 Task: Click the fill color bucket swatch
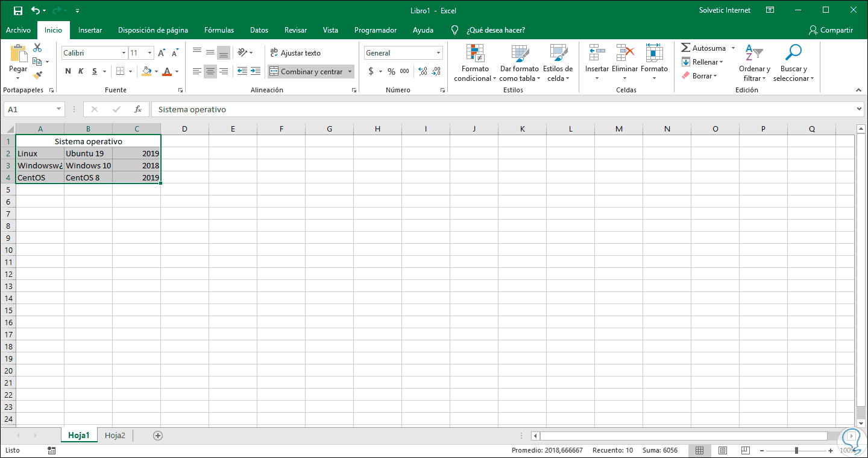[146, 71]
